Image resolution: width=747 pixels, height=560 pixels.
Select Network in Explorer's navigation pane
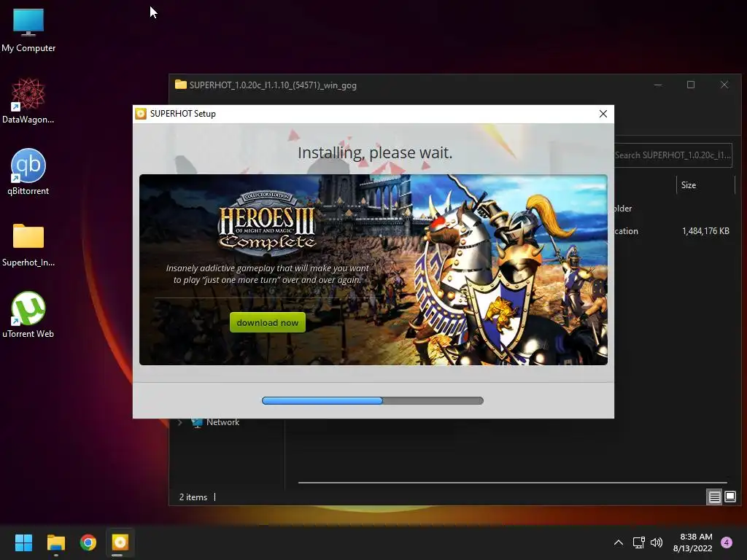click(222, 422)
